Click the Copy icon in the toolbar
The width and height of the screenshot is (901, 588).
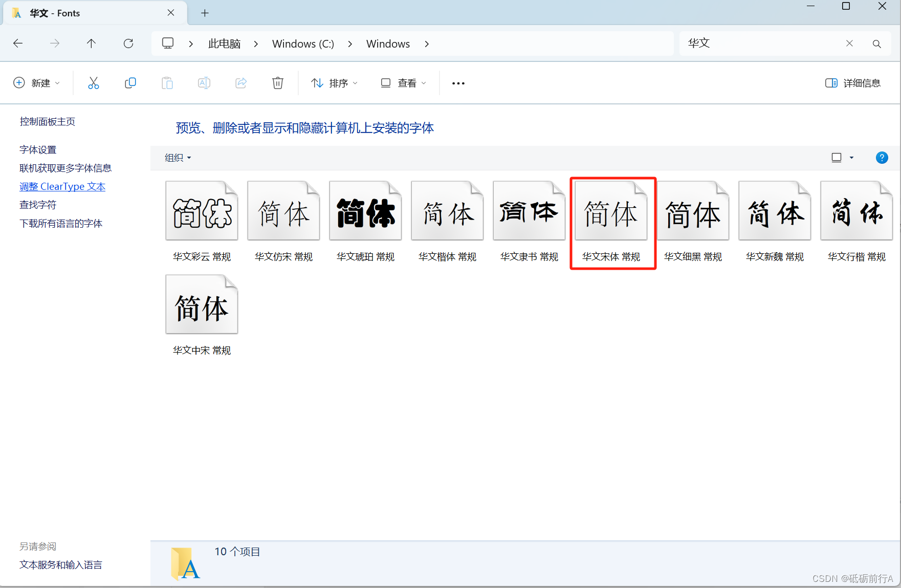click(130, 83)
